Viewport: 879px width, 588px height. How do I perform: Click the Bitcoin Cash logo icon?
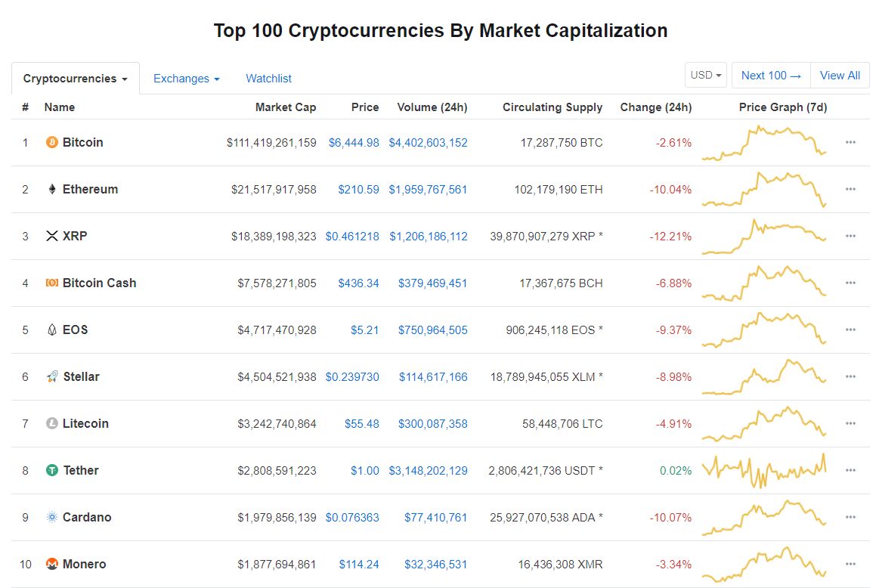coord(52,283)
